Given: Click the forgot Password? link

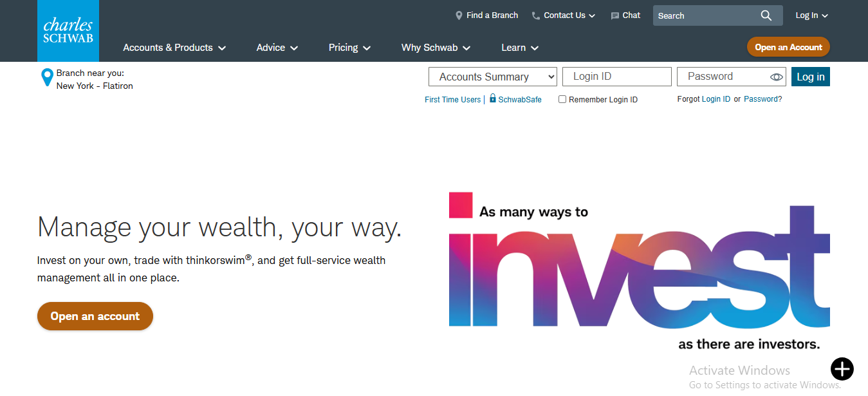Looking at the screenshot, I should [x=763, y=99].
